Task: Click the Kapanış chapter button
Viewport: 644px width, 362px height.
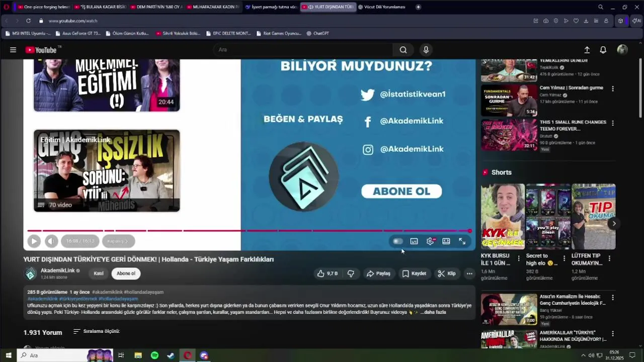Action: coord(118,241)
